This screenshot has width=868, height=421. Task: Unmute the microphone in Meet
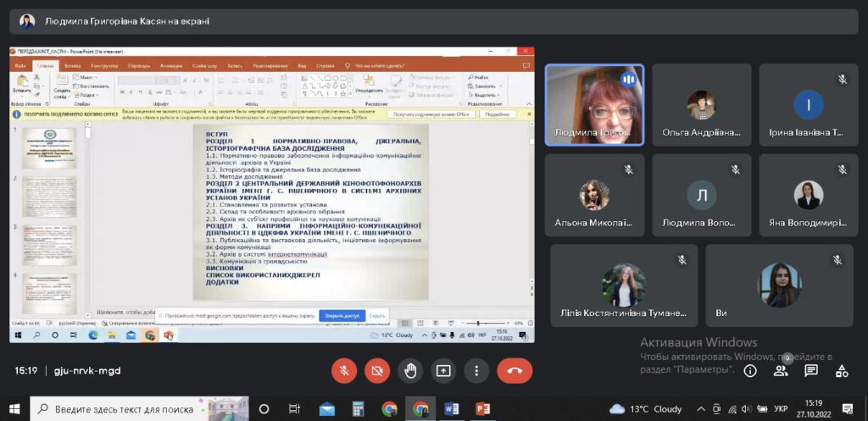pyautogui.click(x=344, y=370)
